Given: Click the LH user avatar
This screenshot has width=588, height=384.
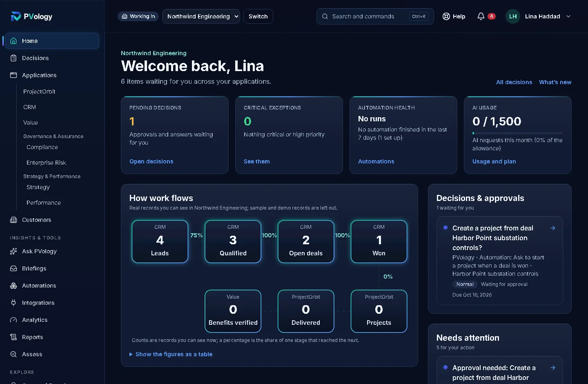Looking at the screenshot, I should point(513,16).
